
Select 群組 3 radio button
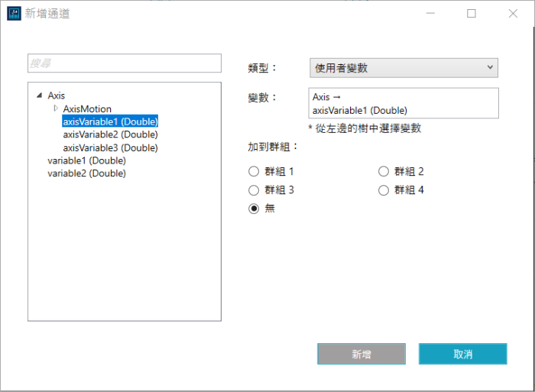click(x=255, y=190)
